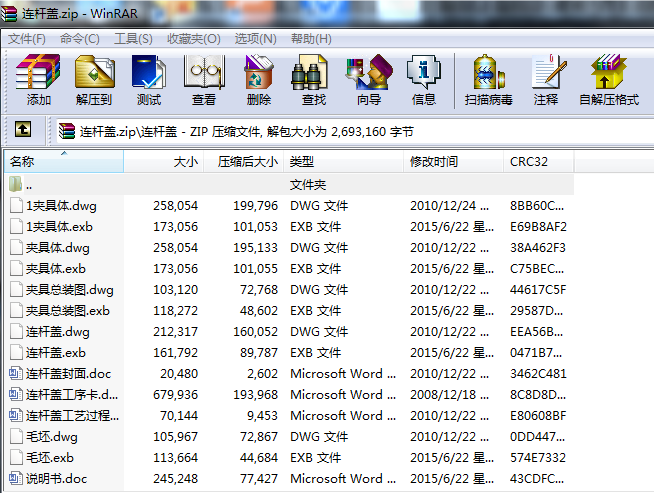Open the 文件(F) menu
Screen dimensions: 654x493
[x=27, y=39]
